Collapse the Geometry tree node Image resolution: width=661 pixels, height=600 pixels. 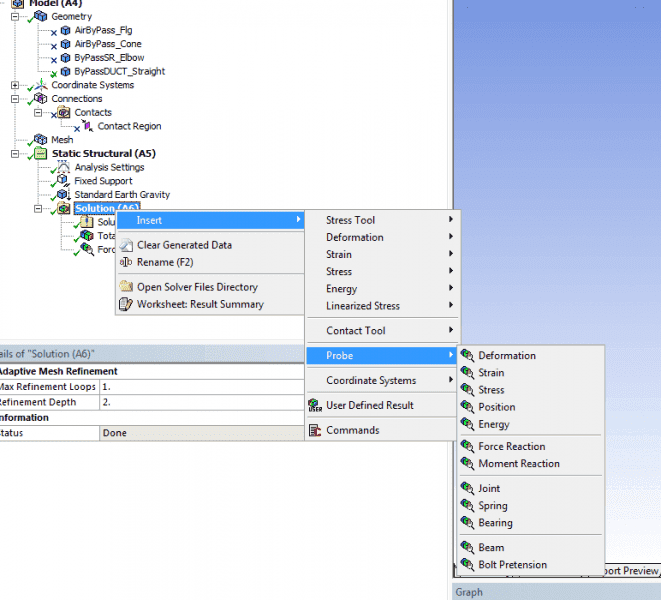15,17
